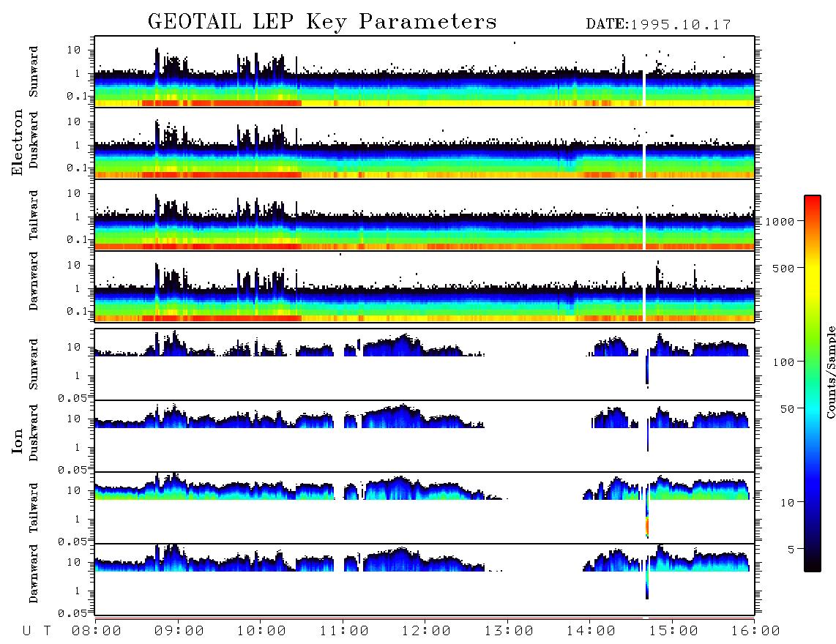Click the '09:00' time tick label
This screenshot has width=836, height=644.
pyautogui.click(x=179, y=631)
